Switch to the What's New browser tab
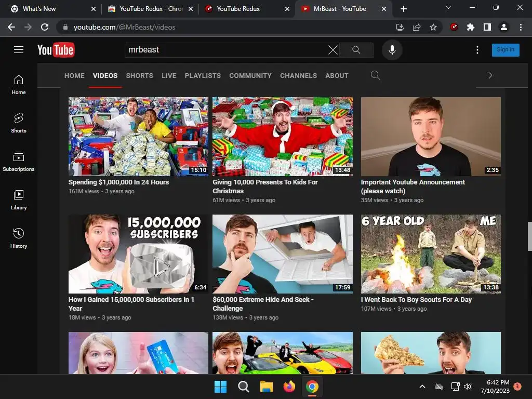Viewport: 532px width, 399px height. pos(51,9)
